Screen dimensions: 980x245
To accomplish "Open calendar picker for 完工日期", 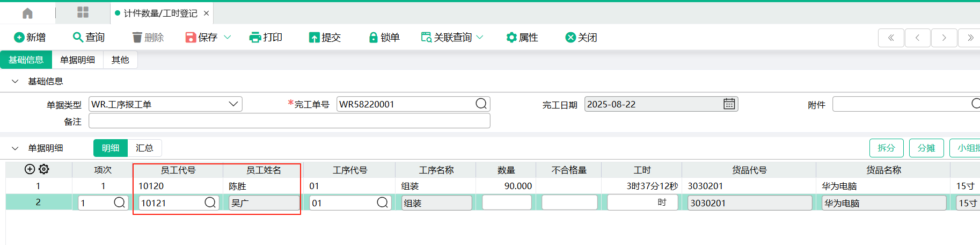I will tap(729, 104).
